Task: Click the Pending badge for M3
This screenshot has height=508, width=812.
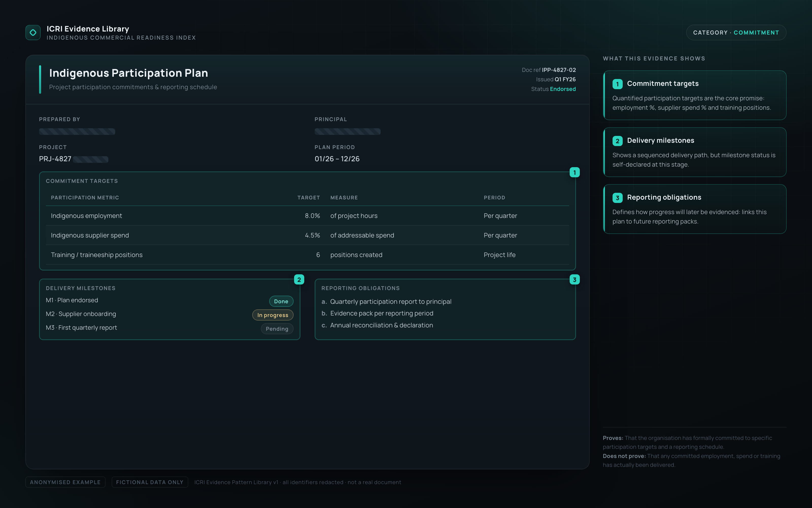Action: pos(277,329)
